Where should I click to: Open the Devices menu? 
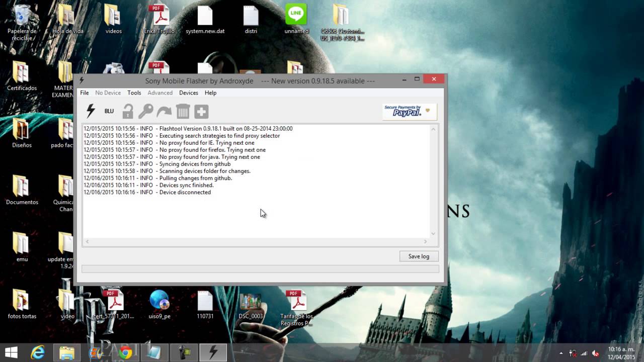[189, 93]
